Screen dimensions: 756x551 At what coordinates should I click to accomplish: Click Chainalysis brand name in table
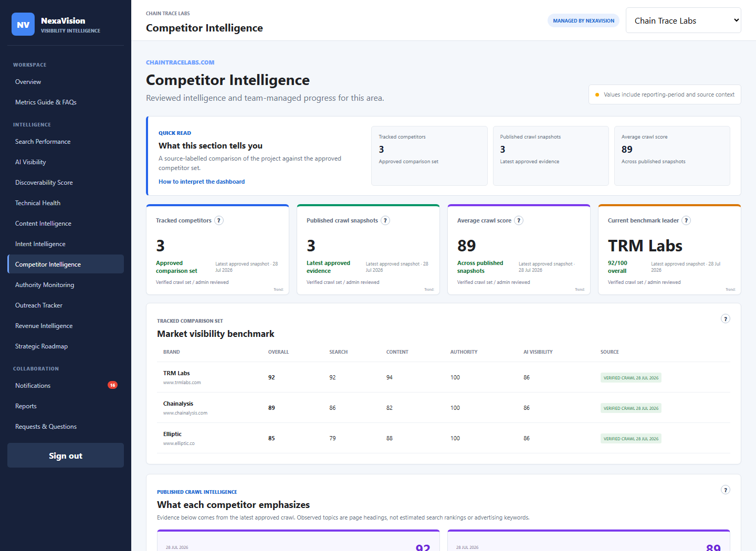pyautogui.click(x=178, y=404)
